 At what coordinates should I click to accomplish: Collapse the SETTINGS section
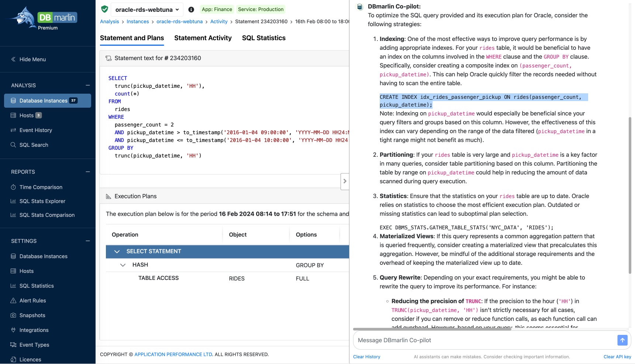pyautogui.click(x=88, y=241)
